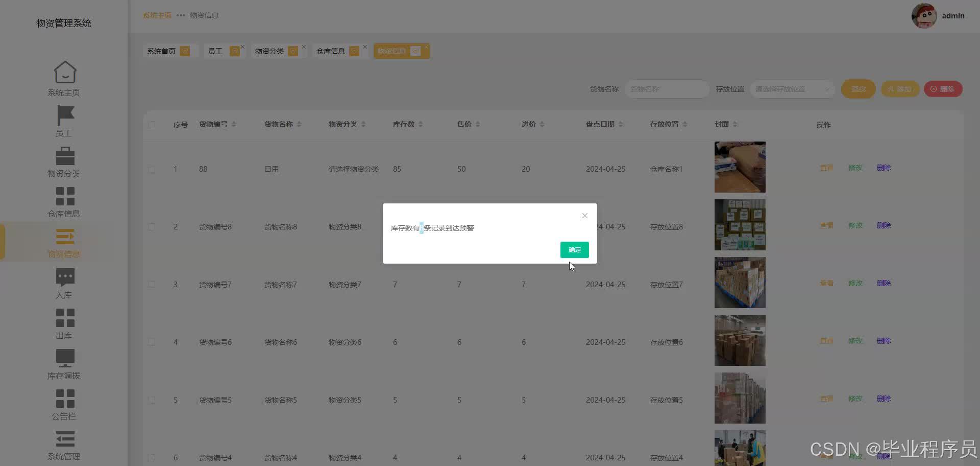Open cover thumbnail of 货物名称7
This screenshot has width=980, height=466.
[740, 283]
